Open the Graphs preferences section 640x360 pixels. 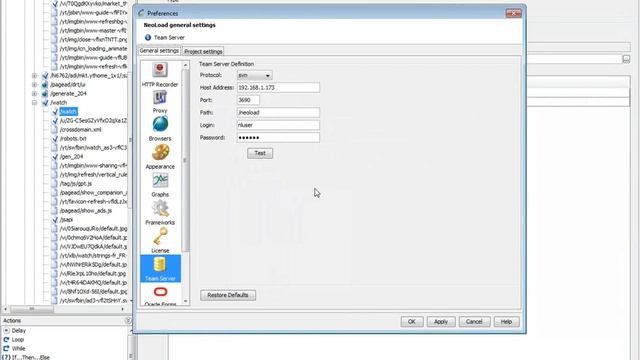(160, 185)
